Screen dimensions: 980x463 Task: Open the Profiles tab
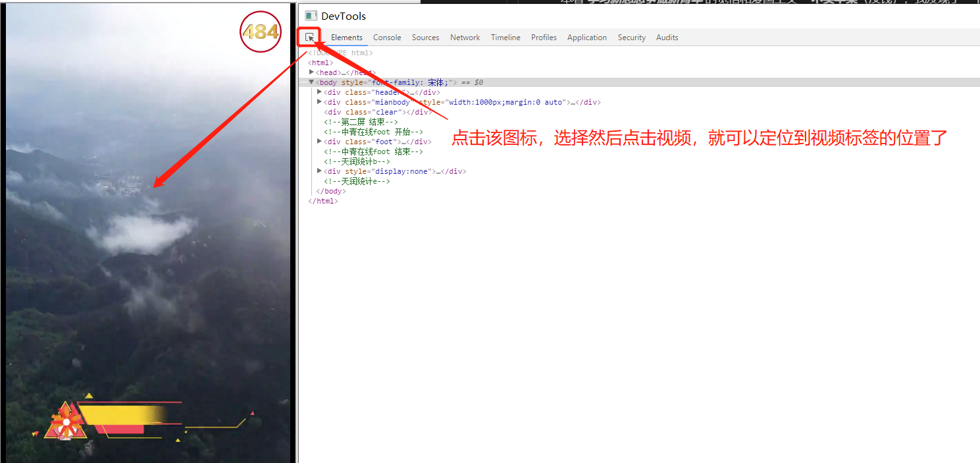pos(544,38)
